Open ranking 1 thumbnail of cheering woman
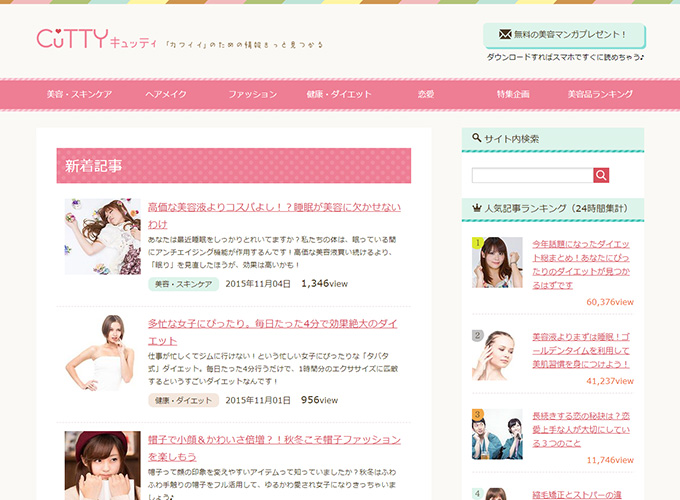This screenshot has height=500, width=680. [497, 262]
